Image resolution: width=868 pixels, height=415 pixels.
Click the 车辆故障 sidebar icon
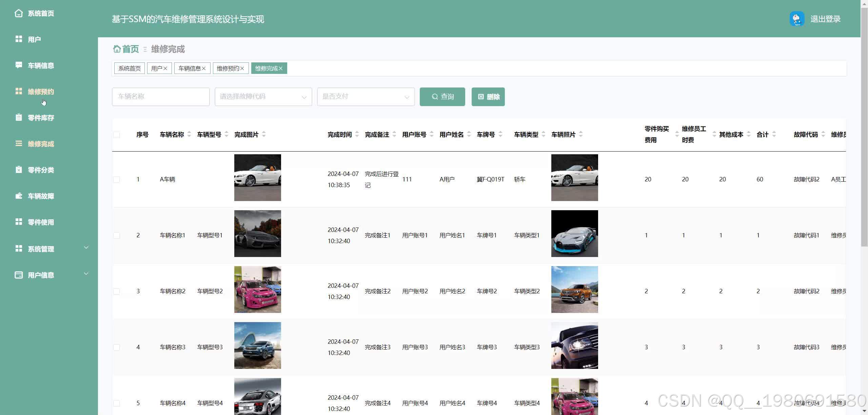19,196
